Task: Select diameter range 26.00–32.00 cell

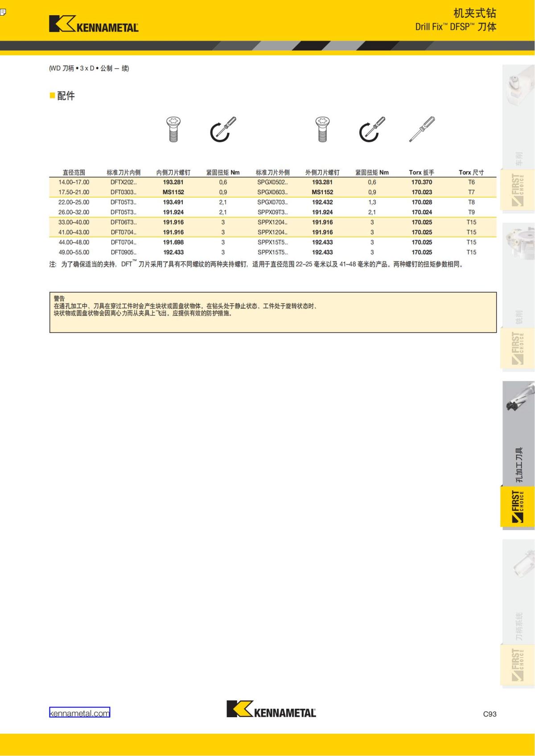Action: (74, 212)
